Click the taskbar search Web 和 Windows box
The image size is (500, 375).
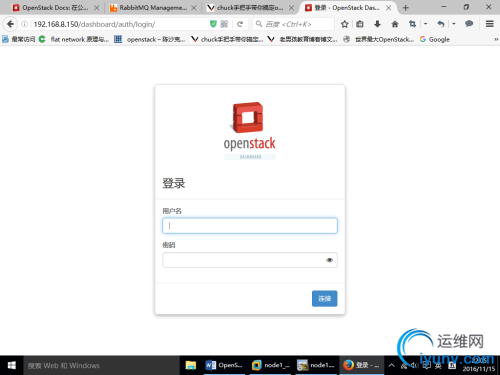point(102,365)
